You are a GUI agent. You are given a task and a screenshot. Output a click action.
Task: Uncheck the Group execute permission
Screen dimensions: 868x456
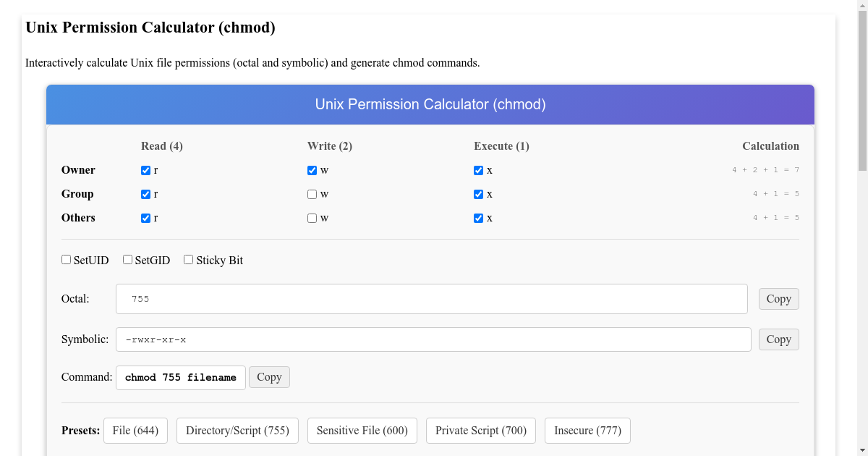tap(478, 194)
